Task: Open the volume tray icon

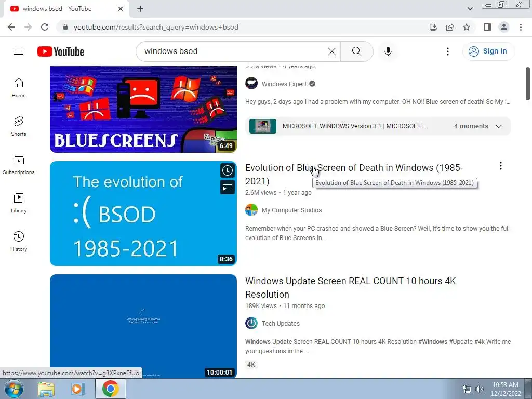Action: click(x=480, y=389)
